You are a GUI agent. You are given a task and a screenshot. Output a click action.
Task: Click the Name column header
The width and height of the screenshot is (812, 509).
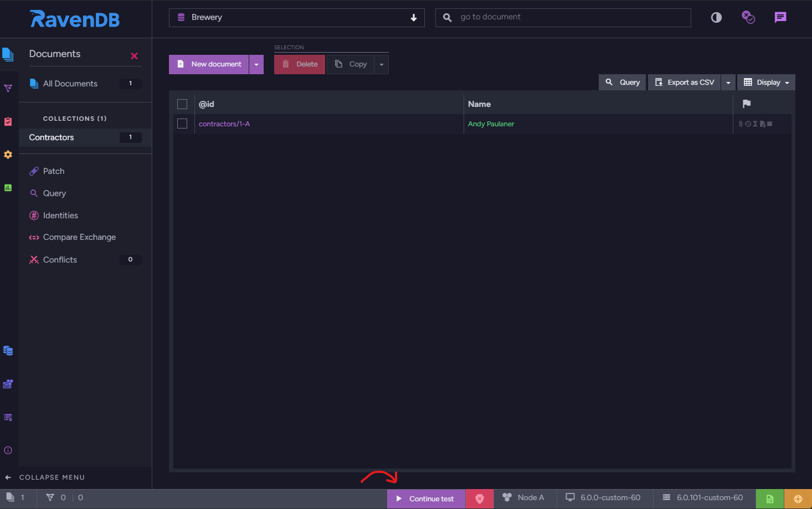coord(480,104)
